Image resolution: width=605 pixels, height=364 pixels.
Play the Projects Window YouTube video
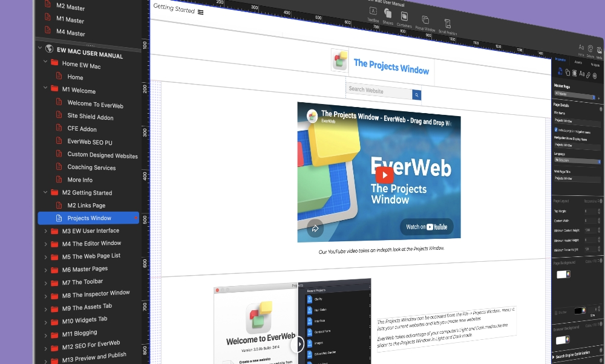click(x=384, y=174)
